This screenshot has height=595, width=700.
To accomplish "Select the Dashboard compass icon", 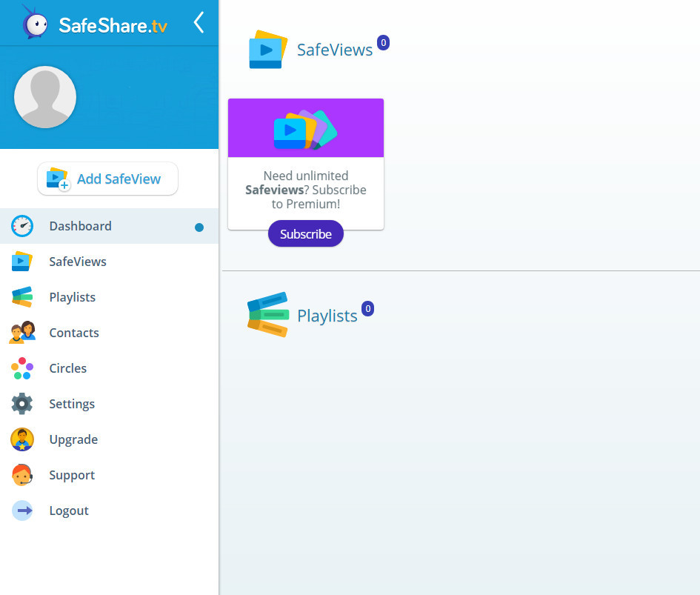I will [22, 226].
